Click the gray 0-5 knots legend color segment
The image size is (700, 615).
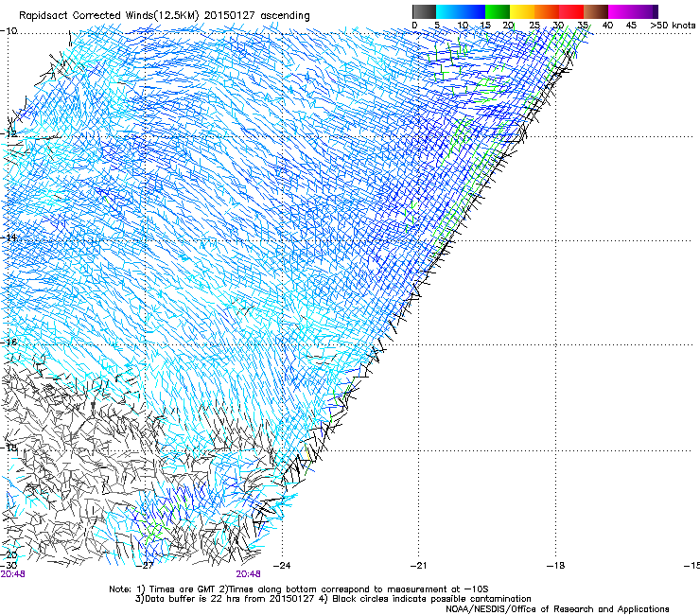pos(424,11)
